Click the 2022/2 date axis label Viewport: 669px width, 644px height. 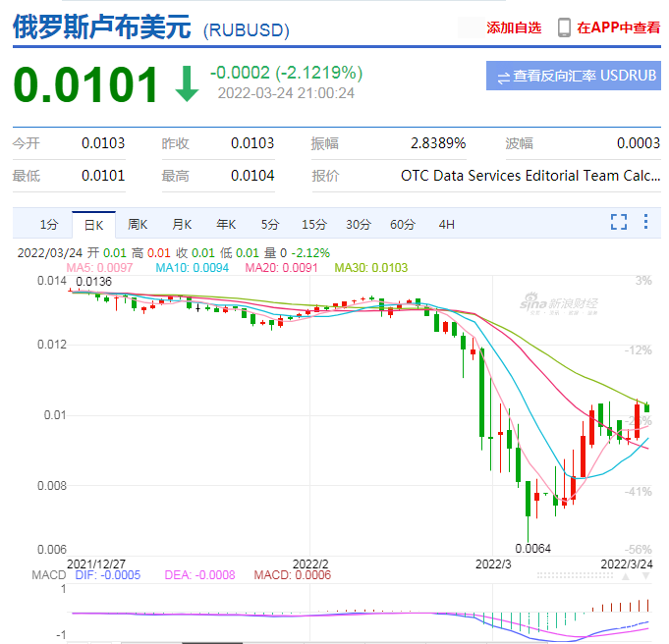coord(310,563)
